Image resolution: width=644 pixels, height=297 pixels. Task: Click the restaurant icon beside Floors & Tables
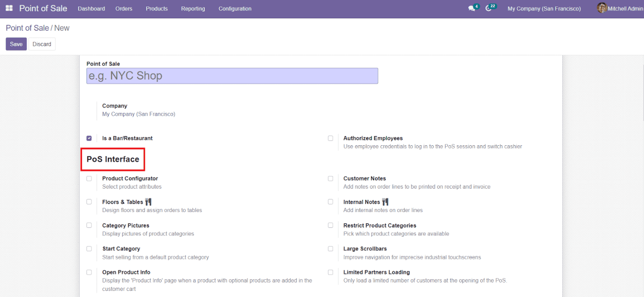[x=148, y=201]
